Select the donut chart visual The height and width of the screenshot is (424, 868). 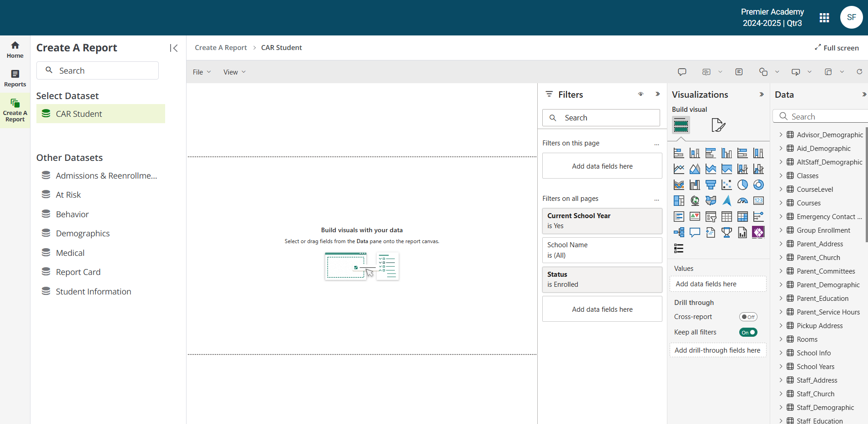tap(758, 185)
